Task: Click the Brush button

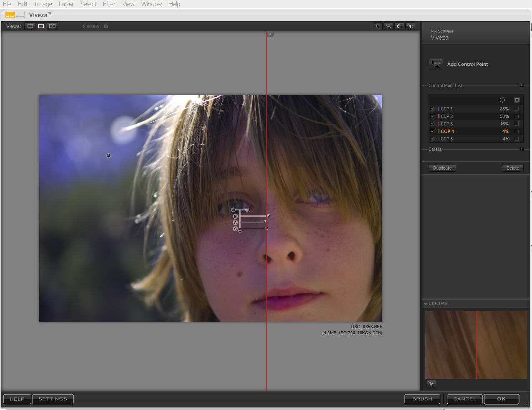Action: pyautogui.click(x=422, y=399)
